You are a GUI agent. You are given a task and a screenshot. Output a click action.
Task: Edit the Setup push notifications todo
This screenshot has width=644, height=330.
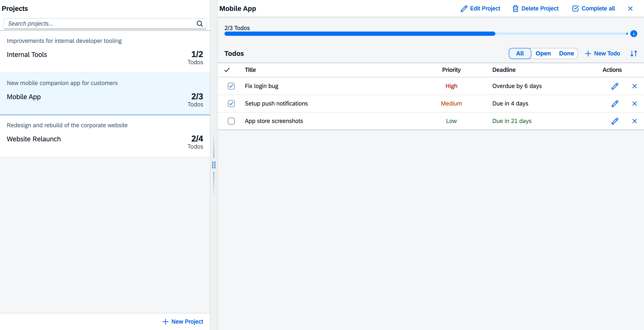point(615,104)
